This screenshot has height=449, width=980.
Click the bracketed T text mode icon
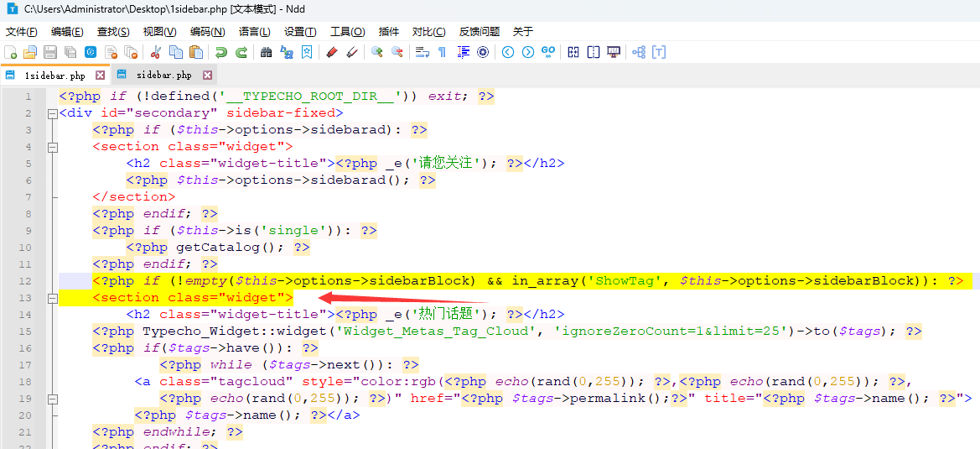pyautogui.click(x=659, y=52)
